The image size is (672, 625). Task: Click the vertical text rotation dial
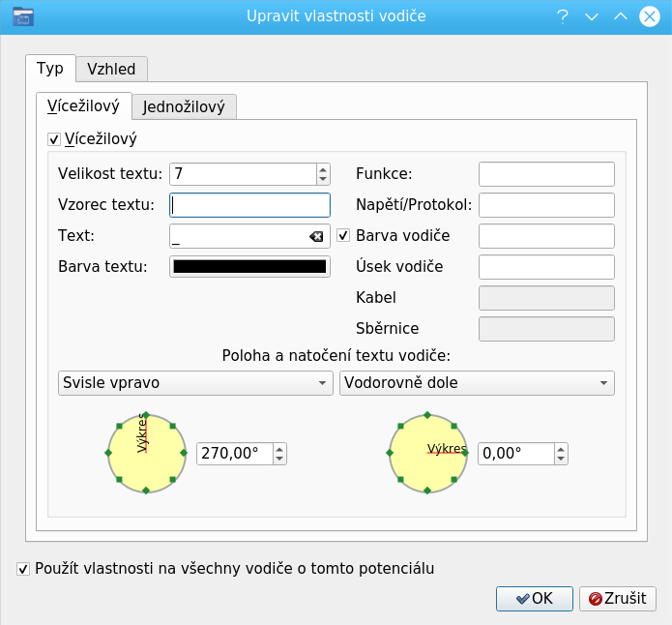[146, 453]
